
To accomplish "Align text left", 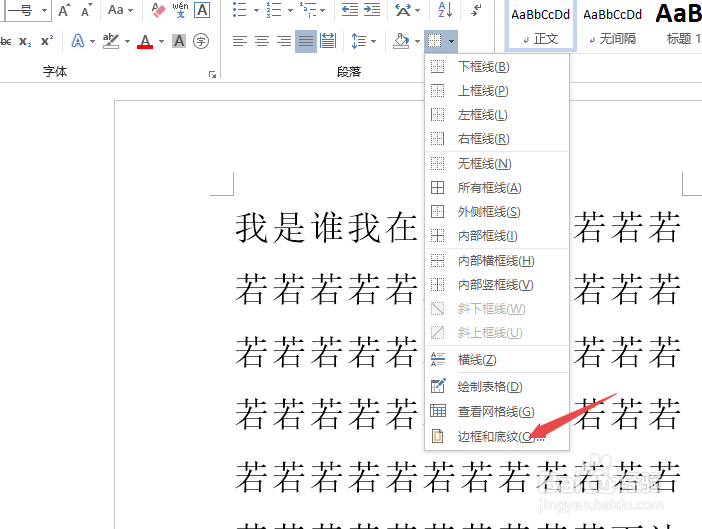I will 240,42.
